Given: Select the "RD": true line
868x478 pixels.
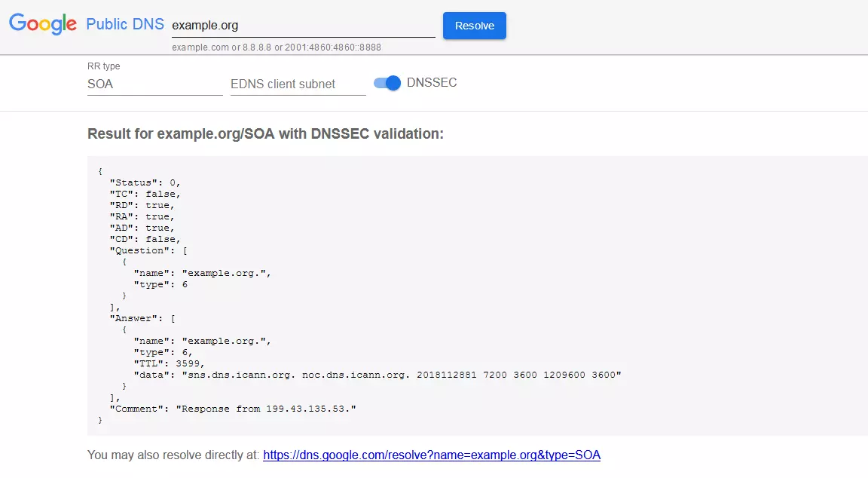Looking at the screenshot, I should click(142, 206).
